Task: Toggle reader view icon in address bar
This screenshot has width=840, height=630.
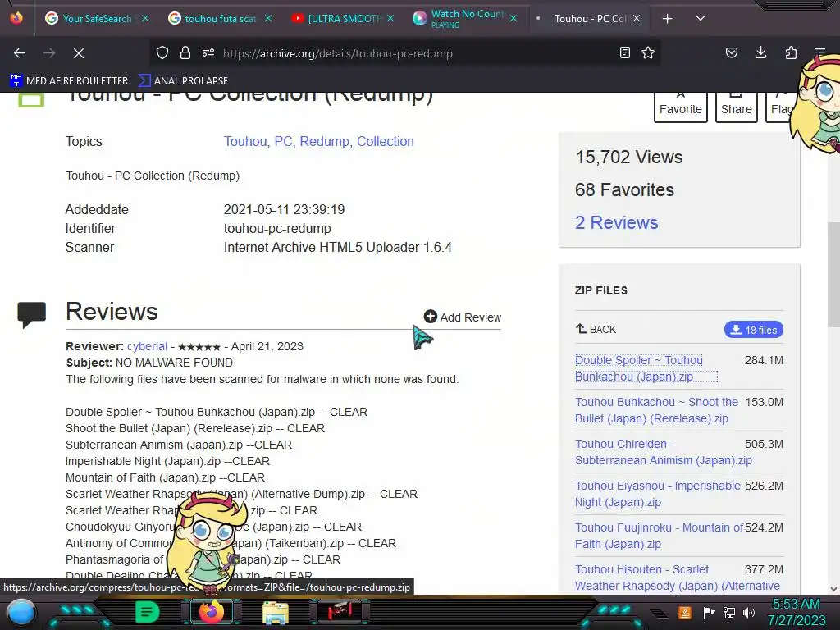Action: click(x=624, y=52)
